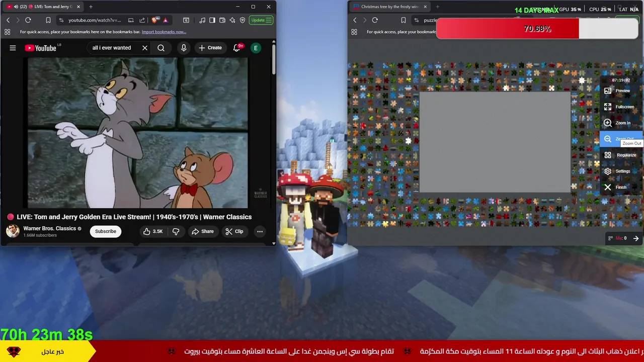Screen dimensions: 644x362
Task: Open the Brave wallet icon
Action: [222, 20]
